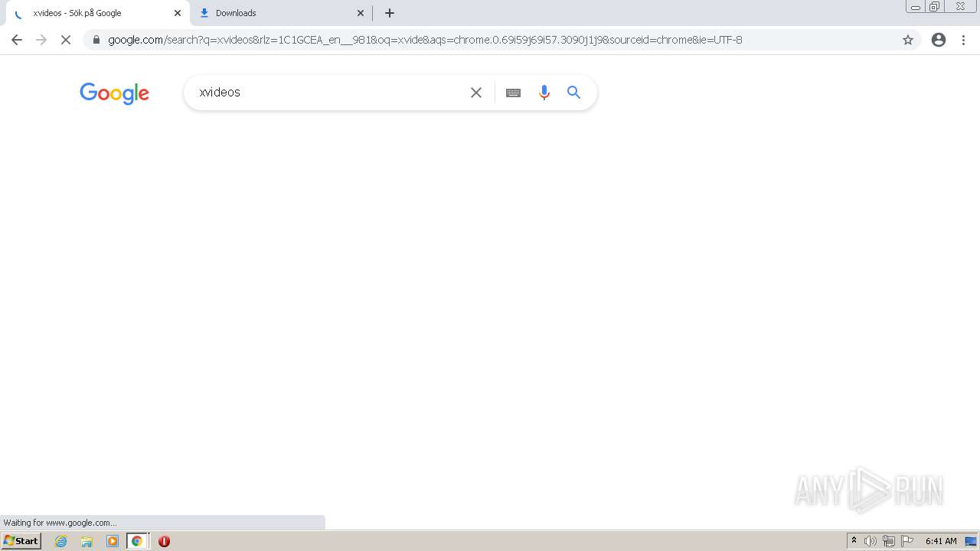Viewport: 980px width, 551px height.
Task: Focus the Google search text field
Action: [329, 93]
